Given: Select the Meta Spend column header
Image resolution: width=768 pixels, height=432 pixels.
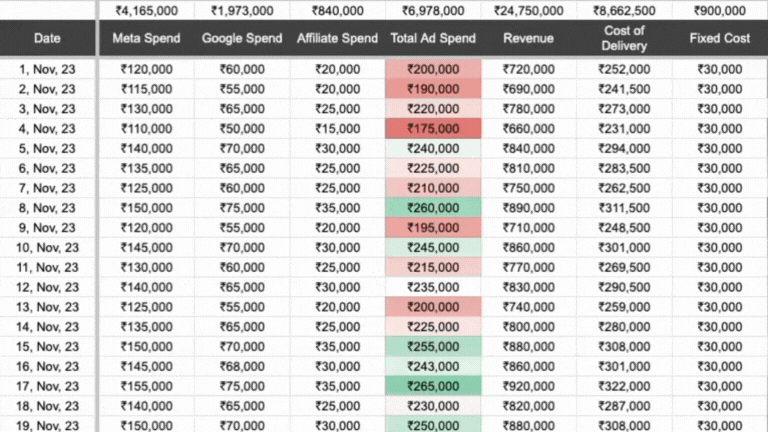Looking at the screenshot, I should 146,39.
